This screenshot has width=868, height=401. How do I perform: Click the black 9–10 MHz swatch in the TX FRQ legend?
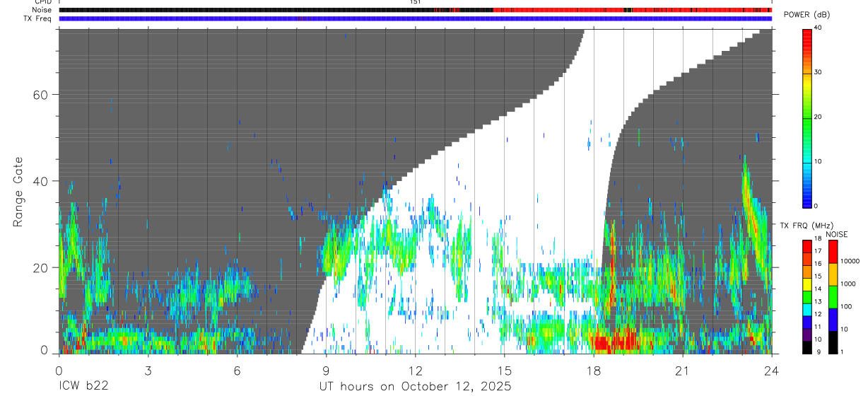click(807, 347)
